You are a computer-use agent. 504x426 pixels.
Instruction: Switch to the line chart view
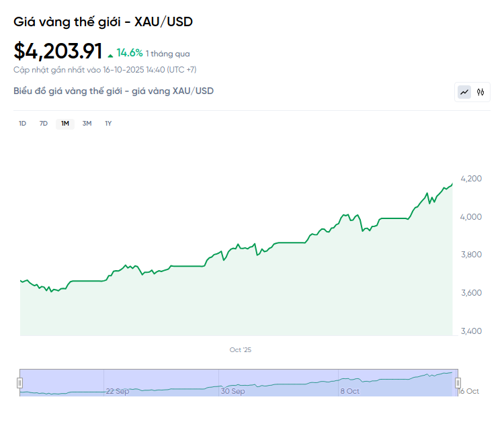coord(464,92)
